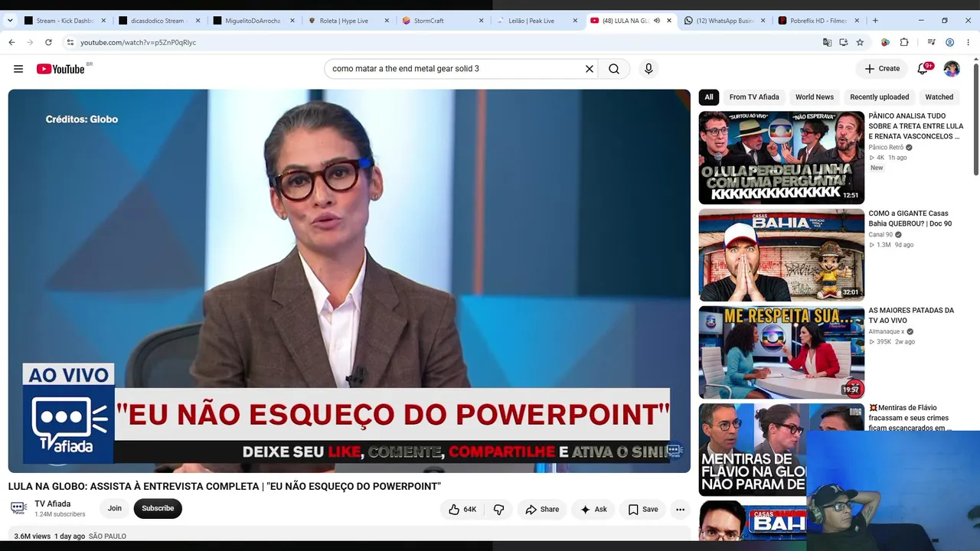The width and height of the screenshot is (980, 551).
Task: Go back in browser history
Action: point(11,42)
